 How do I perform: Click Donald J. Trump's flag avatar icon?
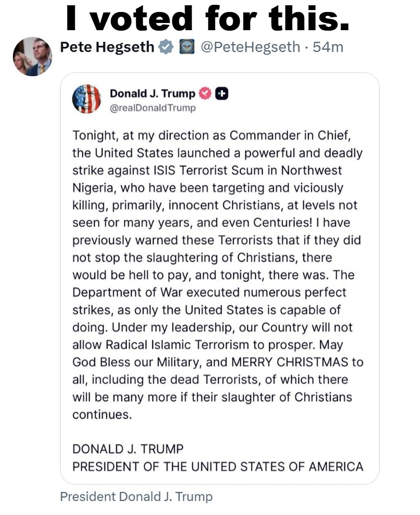(x=86, y=99)
